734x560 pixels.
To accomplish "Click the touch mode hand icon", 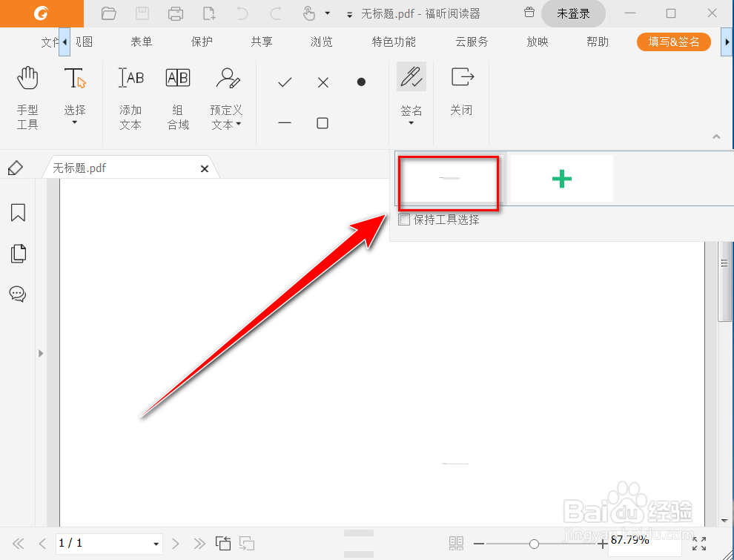I will tap(309, 13).
